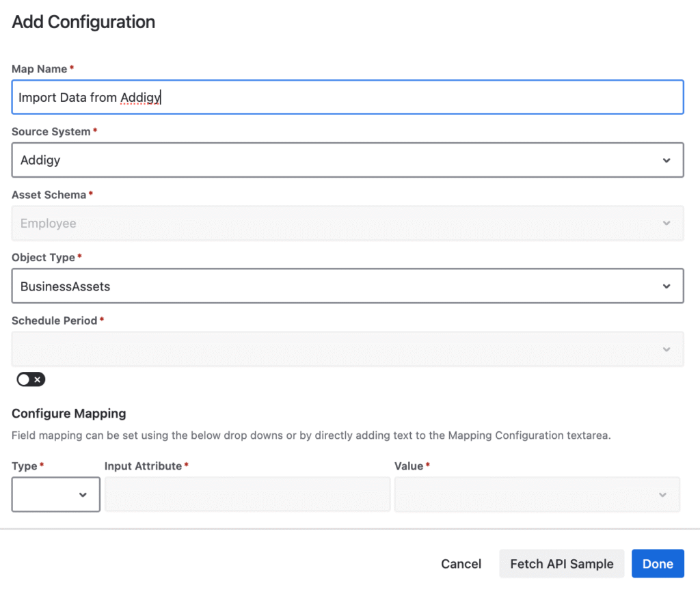Confirm with the blue Done button
This screenshot has height=594, width=700.
tap(658, 564)
